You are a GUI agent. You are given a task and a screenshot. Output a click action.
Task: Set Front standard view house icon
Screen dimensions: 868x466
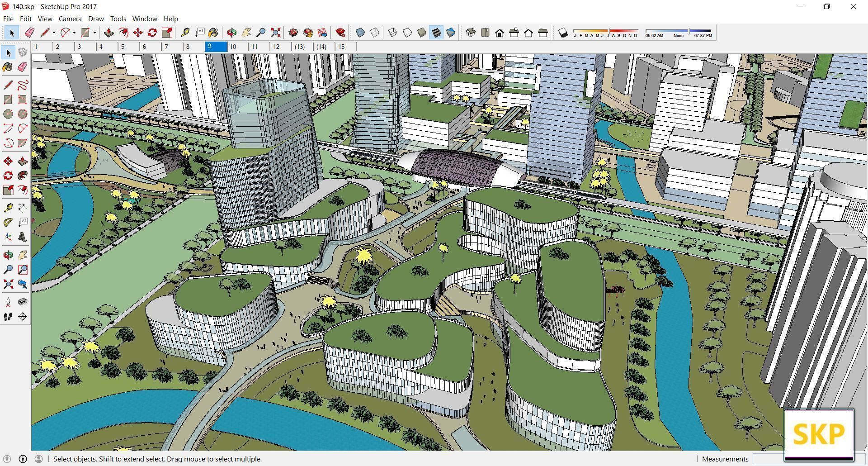click(499, 33)
